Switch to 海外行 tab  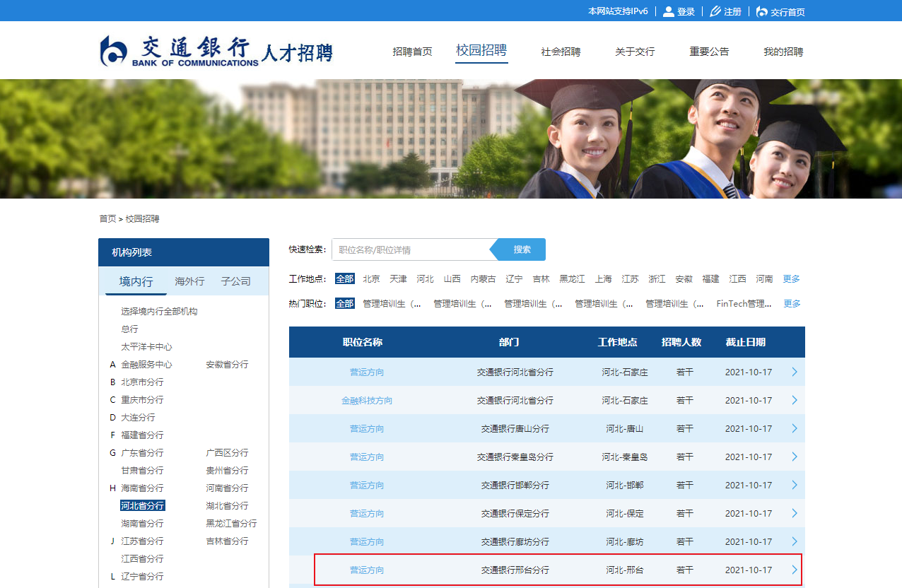[x=189, y=281]
